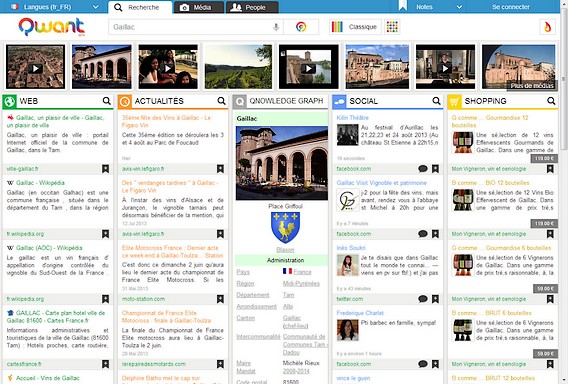Click the 119.00 € price tag on BIO item

click(544, 224)
